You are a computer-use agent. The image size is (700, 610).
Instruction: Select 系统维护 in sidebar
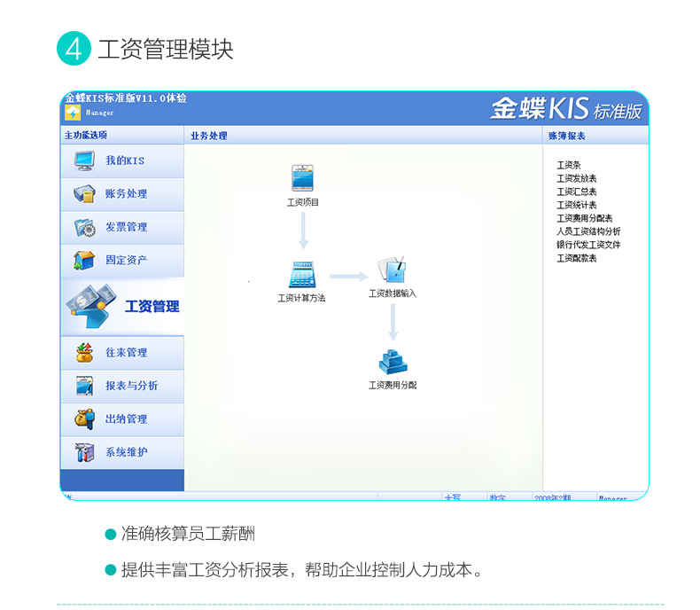click(x=126, y=452)
